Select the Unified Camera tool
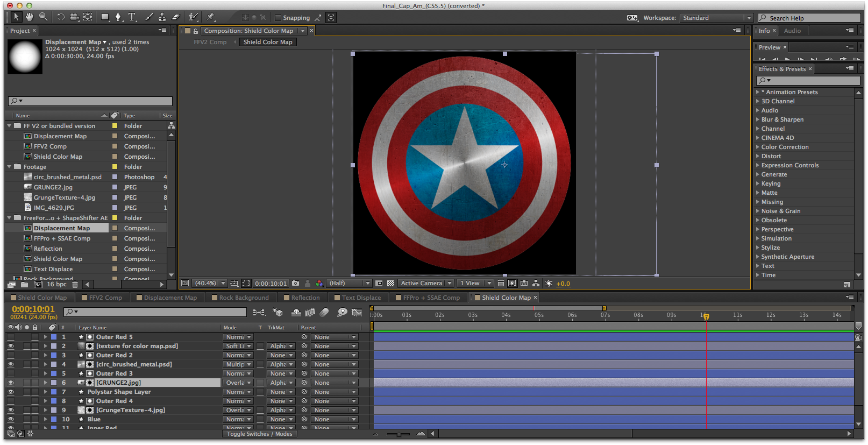 coord(74,17)
